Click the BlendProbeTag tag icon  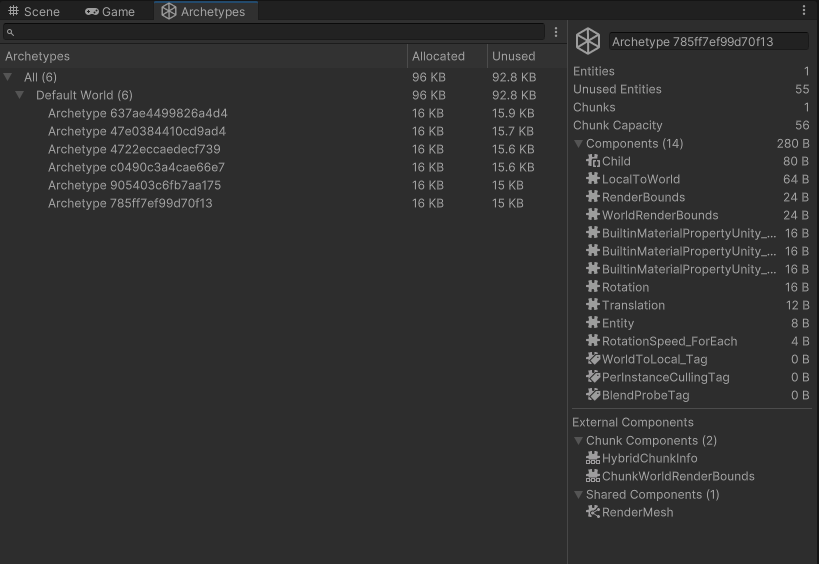pos(593,395)
